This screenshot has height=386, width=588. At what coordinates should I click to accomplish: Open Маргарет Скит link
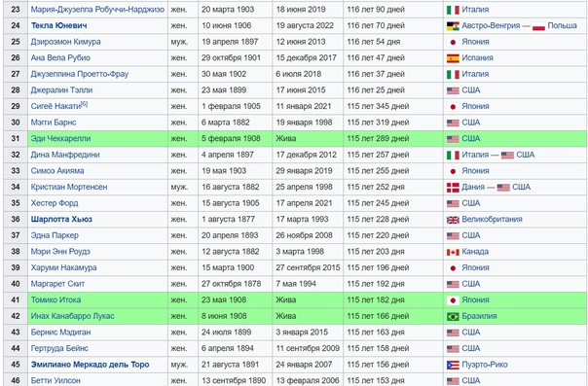pos(57,284)
